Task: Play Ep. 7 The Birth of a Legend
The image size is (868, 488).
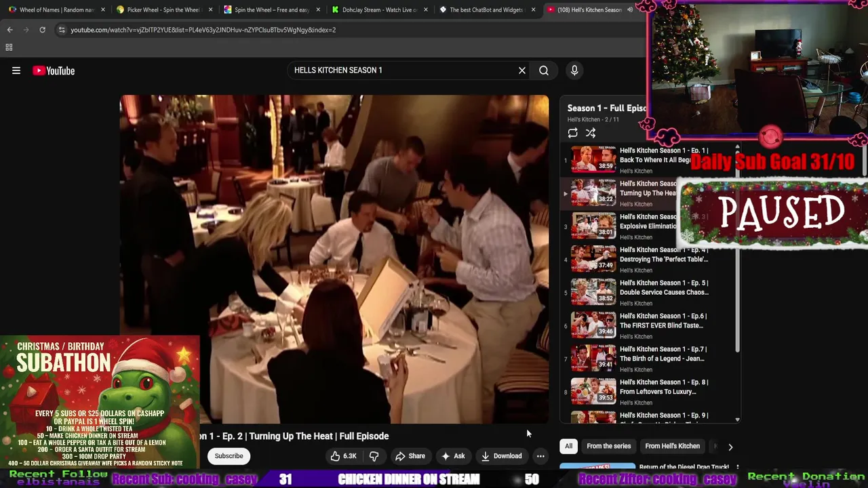Action: [648, 359]
